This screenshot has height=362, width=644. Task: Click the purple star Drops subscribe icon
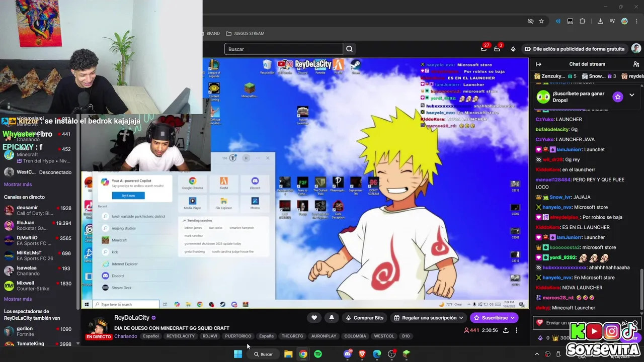tap(618, 97)
